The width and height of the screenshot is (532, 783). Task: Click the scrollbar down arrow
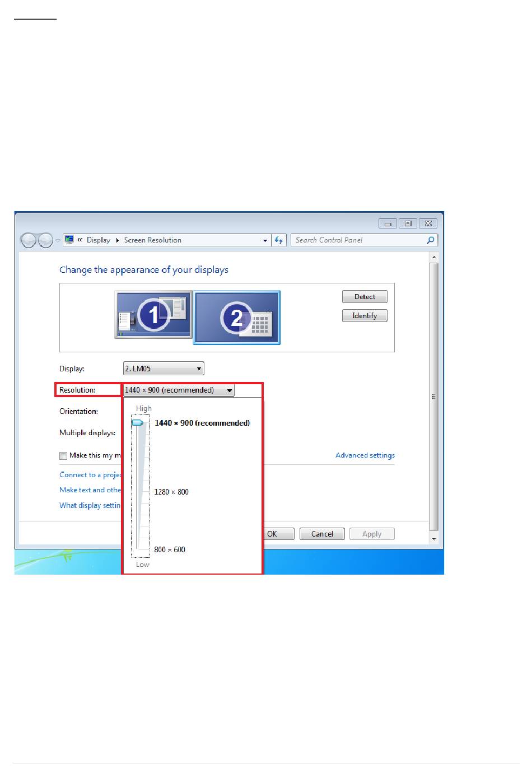tap(433, 539)
